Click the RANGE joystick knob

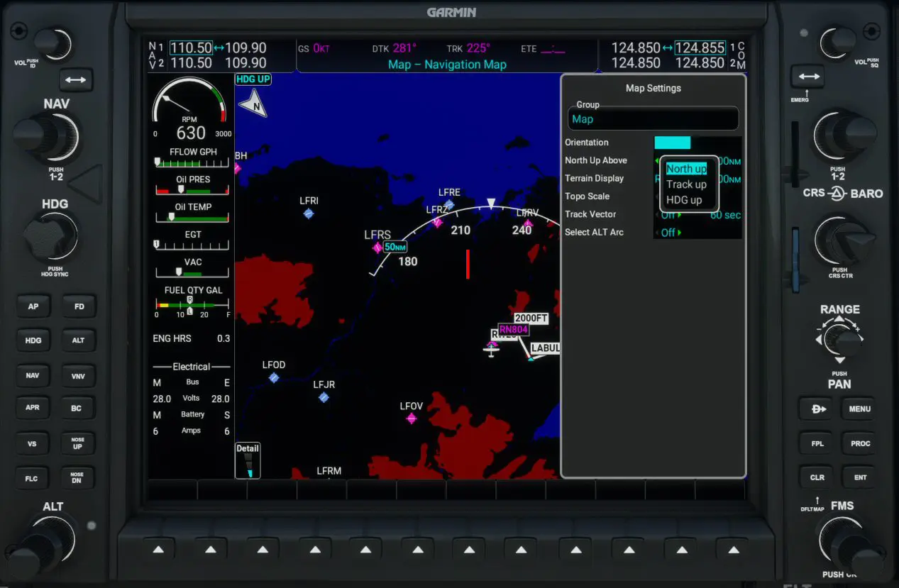pos(840,340)
